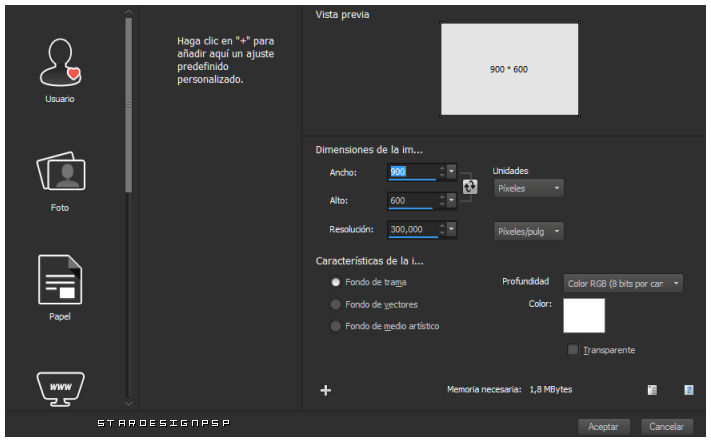Image resolution: width=711 pixels, height=442 pixels.
Task: Click the Ancho value spinner arrows
Action: 442,172
